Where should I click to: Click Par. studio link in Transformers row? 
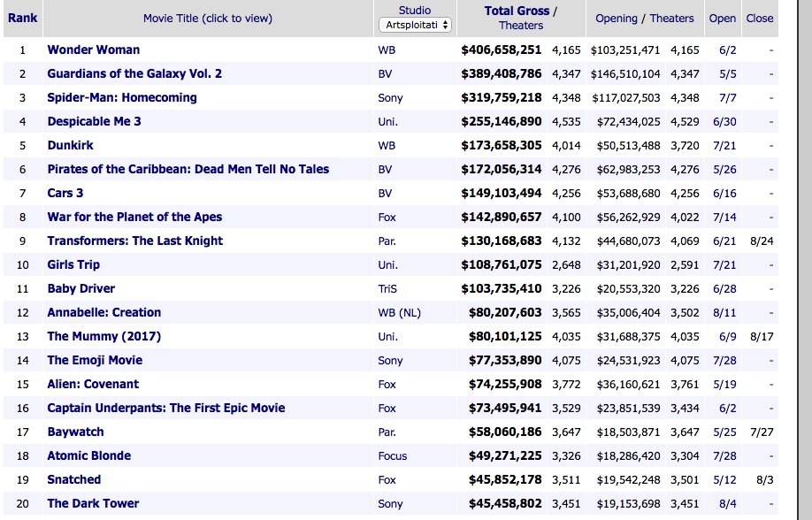tap(387, 241)
